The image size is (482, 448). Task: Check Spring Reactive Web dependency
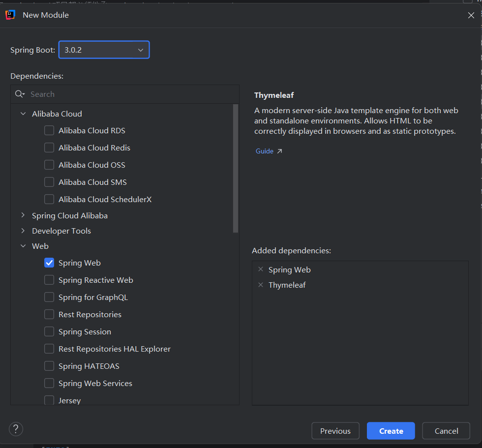49,280
